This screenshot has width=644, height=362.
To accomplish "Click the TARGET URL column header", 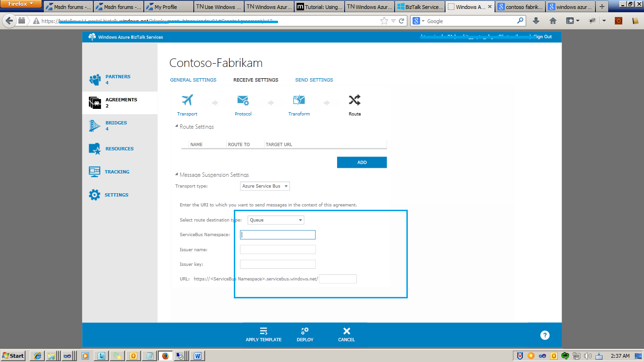I will 279,145.
